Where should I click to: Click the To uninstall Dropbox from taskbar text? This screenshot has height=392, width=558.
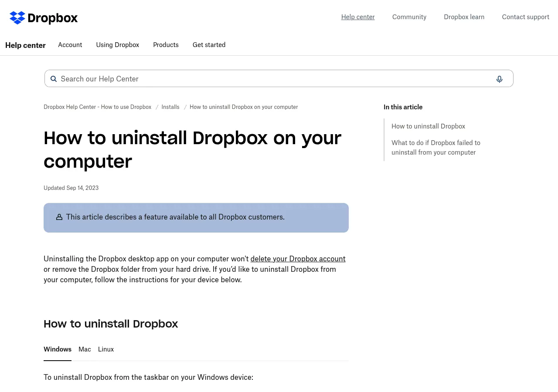click(148, 377)
